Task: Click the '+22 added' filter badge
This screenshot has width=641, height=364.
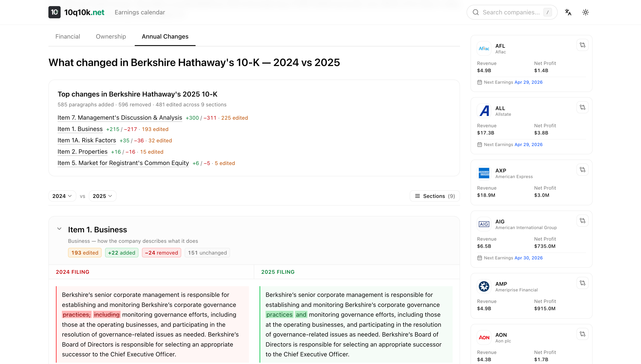Action: tap(122, 252)
